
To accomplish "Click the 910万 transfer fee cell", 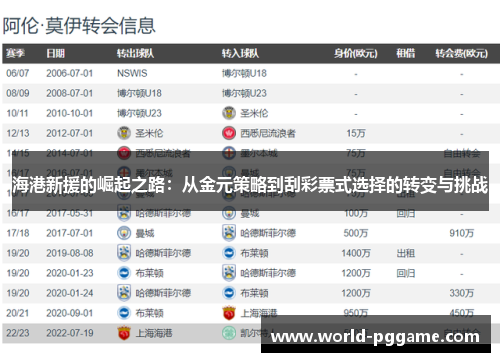I will point(462,233).
